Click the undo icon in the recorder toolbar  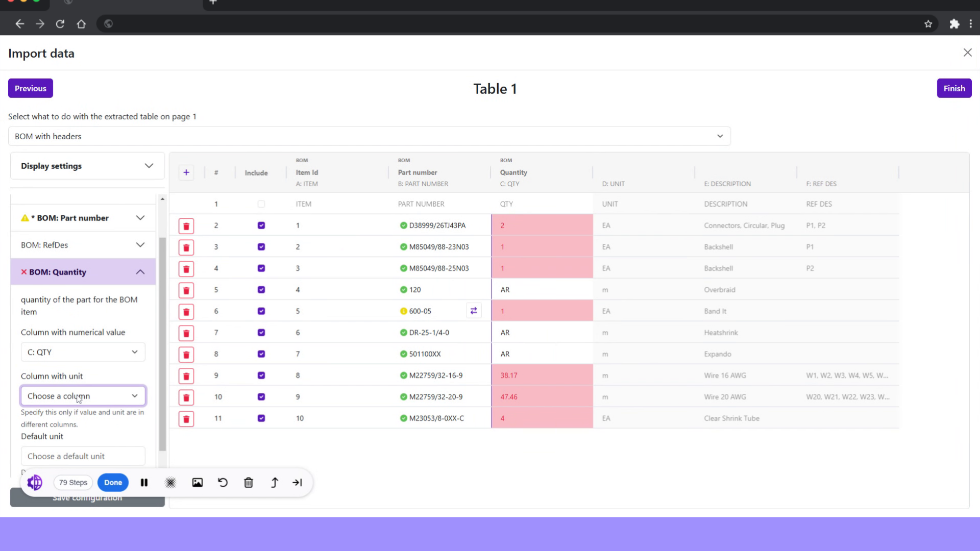point(223,483)
